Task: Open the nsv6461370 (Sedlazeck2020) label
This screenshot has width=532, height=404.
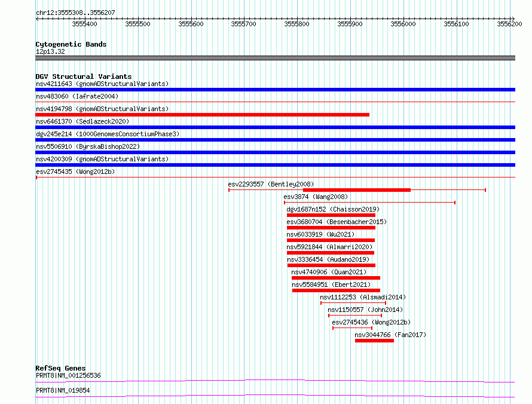Action: pos(82,121)
